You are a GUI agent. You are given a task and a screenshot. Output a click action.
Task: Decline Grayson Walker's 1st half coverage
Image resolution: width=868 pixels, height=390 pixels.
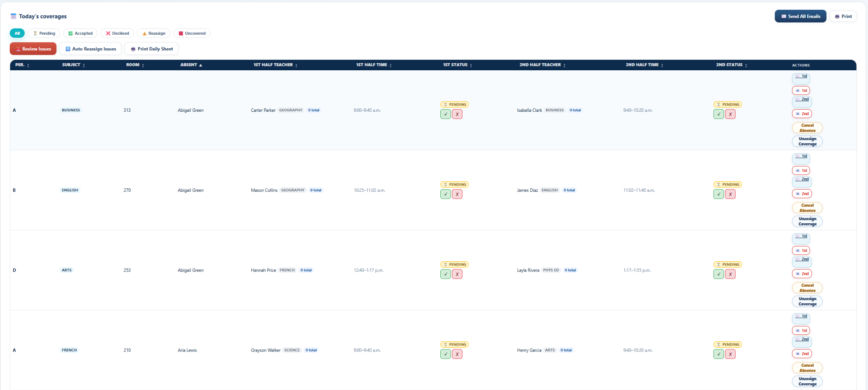coord(457,354)
